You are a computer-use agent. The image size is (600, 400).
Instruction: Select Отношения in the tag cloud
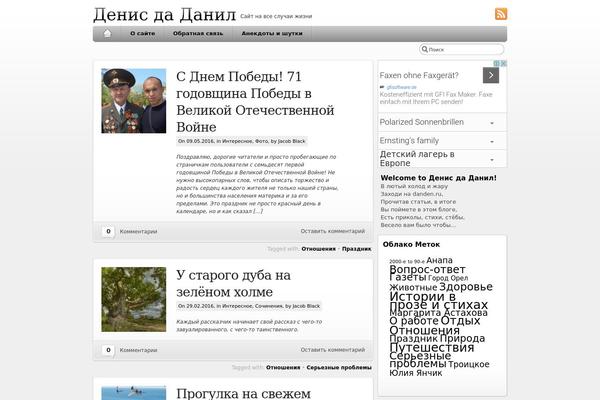pos(424,330)
